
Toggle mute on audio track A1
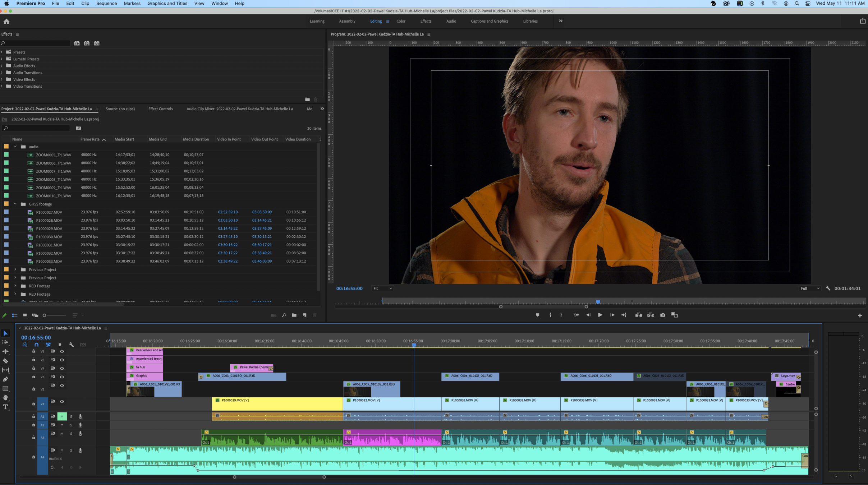[62, 416]
